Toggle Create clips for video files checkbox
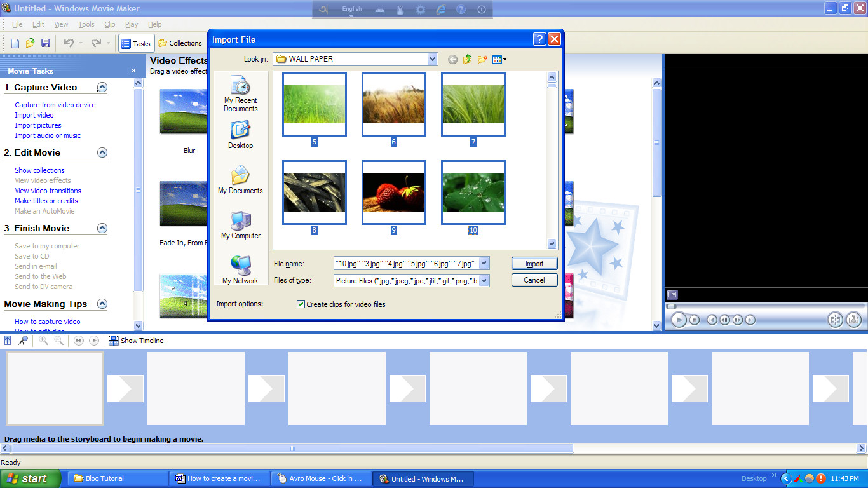868x488 pixels. pos(301,304)
